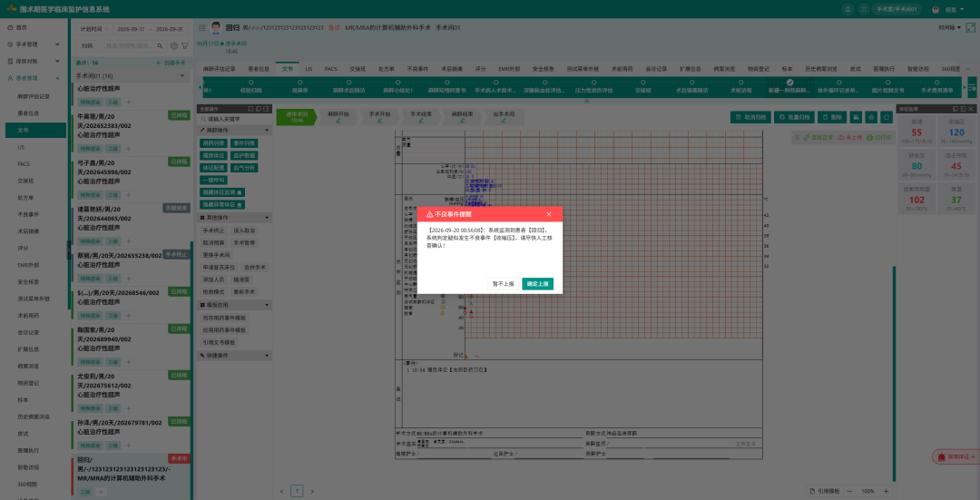Open the 时间轴 dropdown
980x500 pixels.
pos(950,27)
